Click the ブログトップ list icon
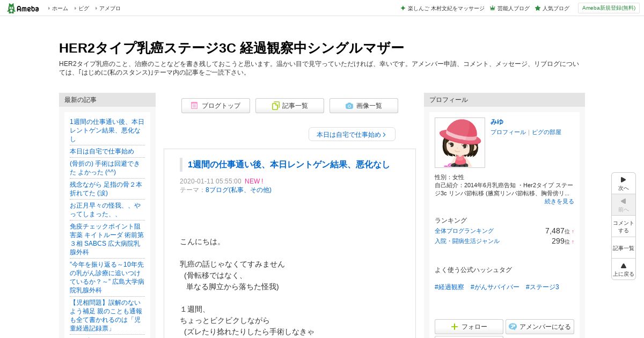Screen dimensions: 644x338 [194, 106]
